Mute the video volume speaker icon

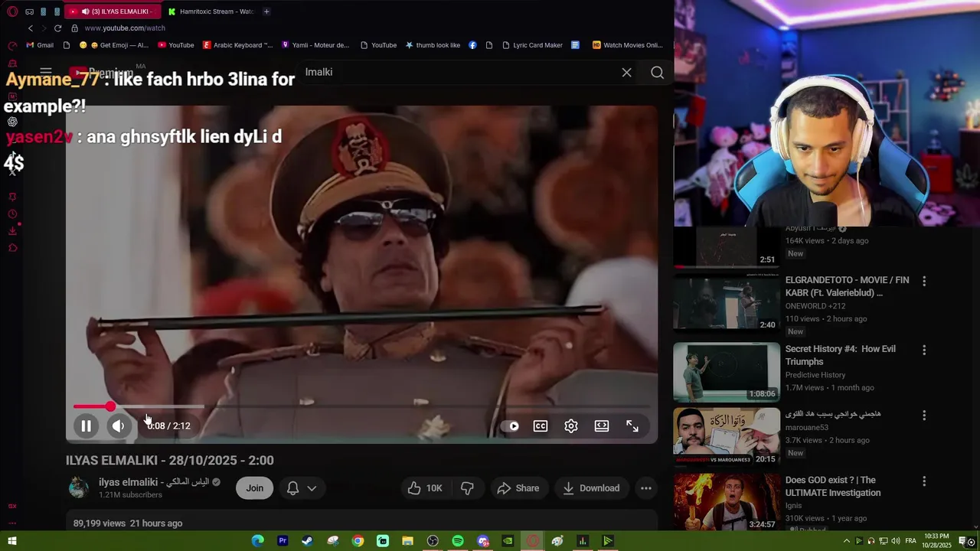coord(119,426)
